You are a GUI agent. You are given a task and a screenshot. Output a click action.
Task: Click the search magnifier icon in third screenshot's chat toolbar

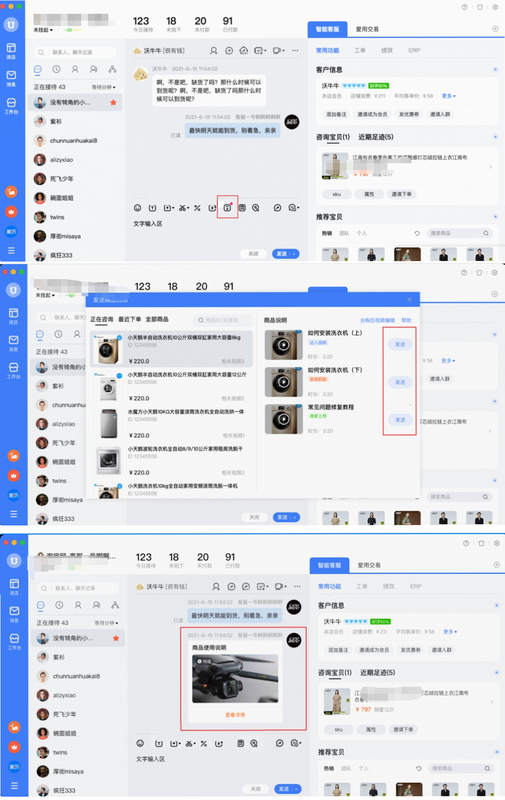click(254, 743)
